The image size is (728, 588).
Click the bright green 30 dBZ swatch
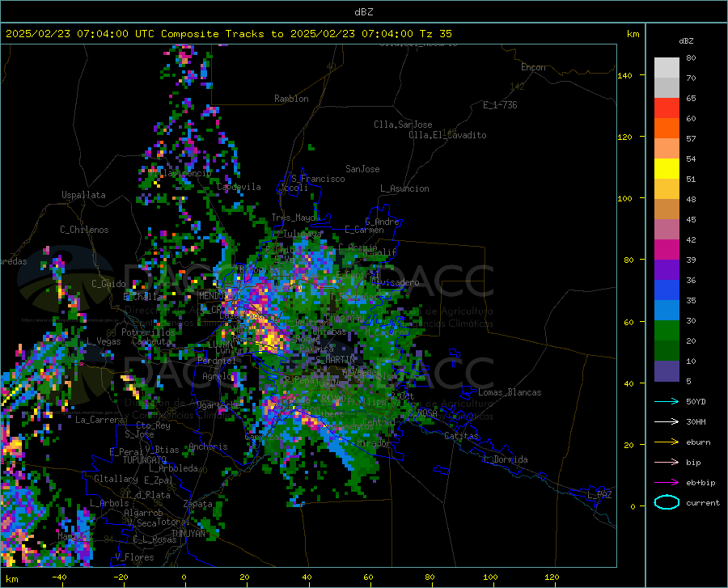coord(667,331)
